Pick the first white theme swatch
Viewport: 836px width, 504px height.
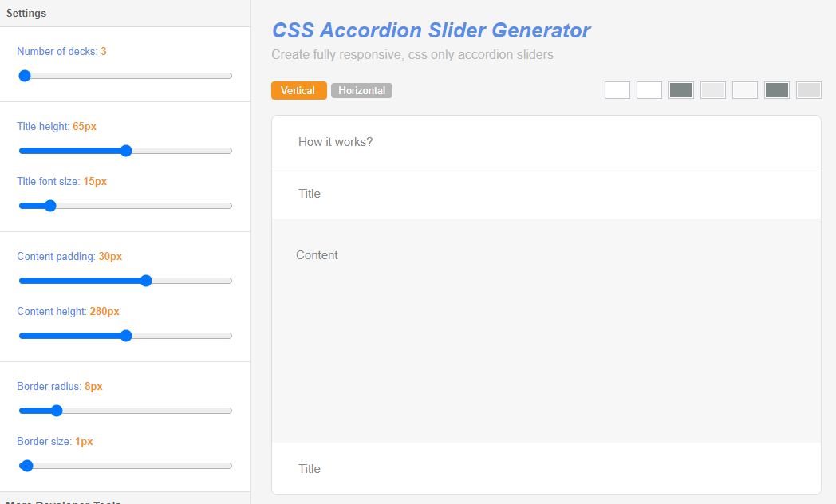tap(617, 89)
